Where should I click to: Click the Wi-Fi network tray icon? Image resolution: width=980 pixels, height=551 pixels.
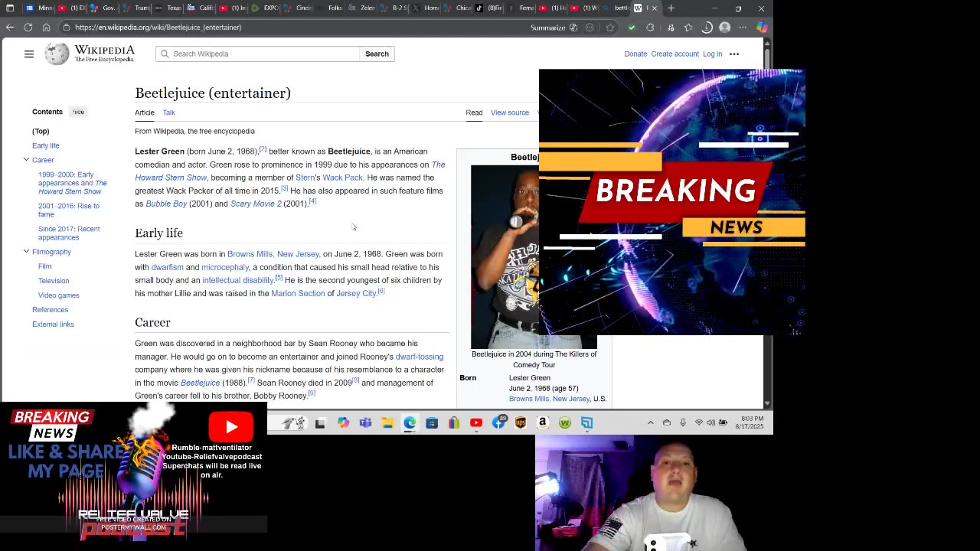[x=698, y=422]
